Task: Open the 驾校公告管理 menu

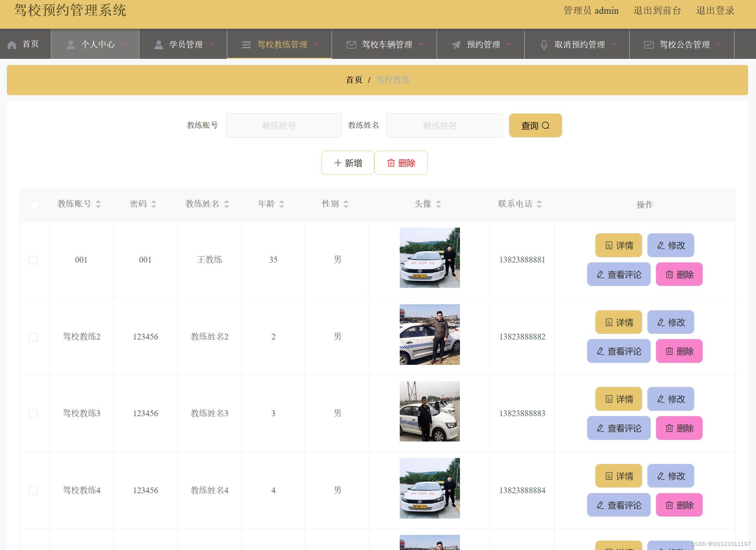Action: [682, 44]
